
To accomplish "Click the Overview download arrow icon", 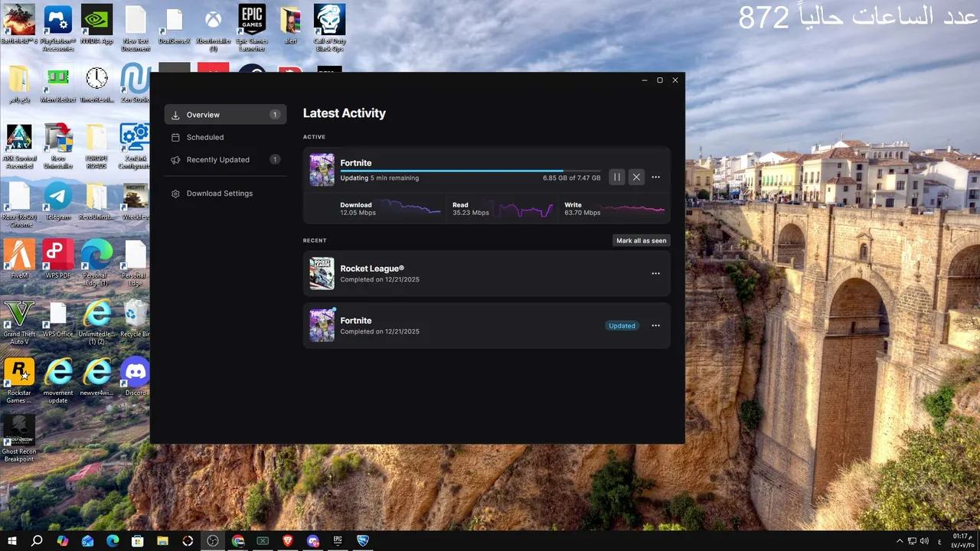I will [x=175, y=115].
